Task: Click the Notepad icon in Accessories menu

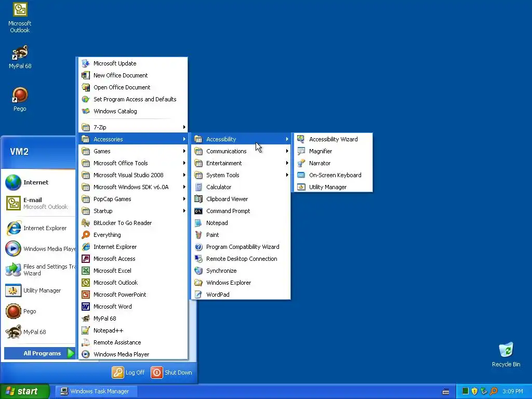Action: [198, 223]
